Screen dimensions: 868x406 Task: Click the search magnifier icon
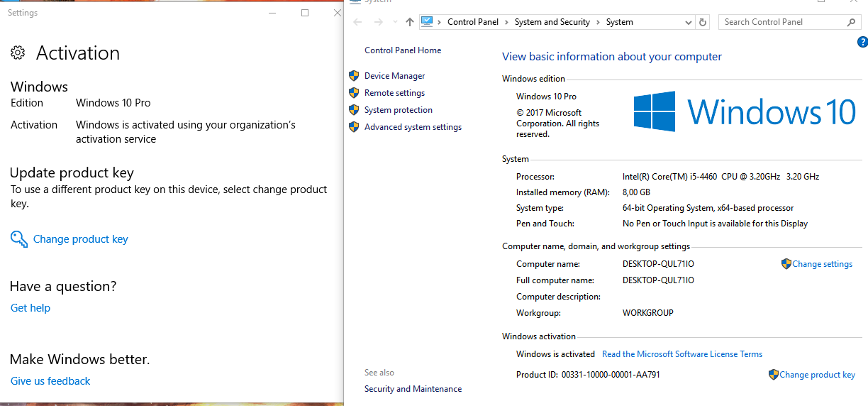[x=852, y=22]
